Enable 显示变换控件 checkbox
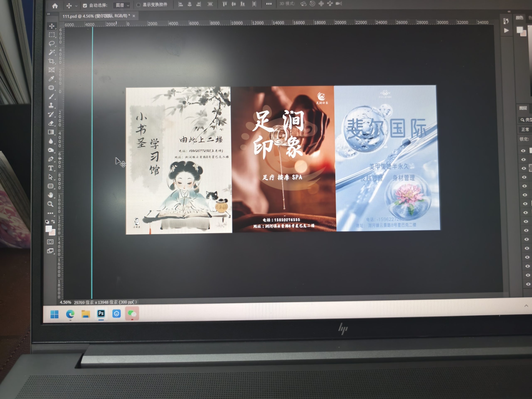The width and height of the screenshot is (532, 399). pyautogui.click(x=139, y=5)
